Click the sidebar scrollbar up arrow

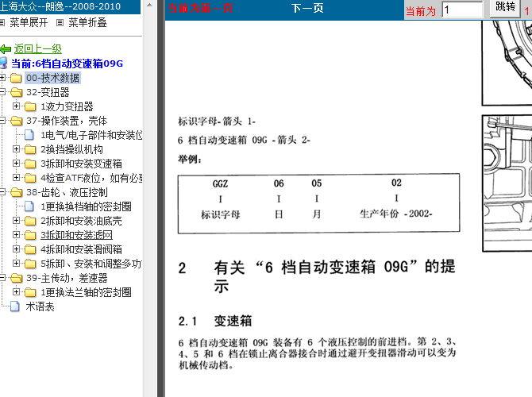[x=149, y=5]
